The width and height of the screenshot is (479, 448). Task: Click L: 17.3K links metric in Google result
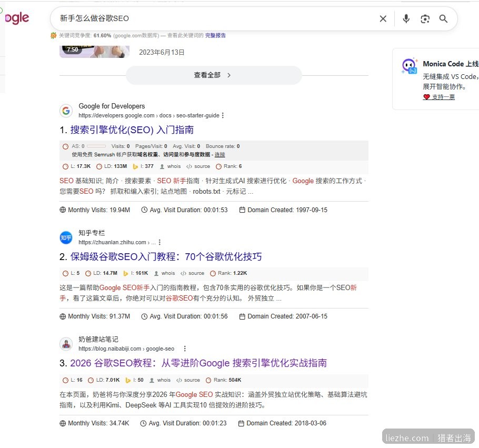pos(77,166)
